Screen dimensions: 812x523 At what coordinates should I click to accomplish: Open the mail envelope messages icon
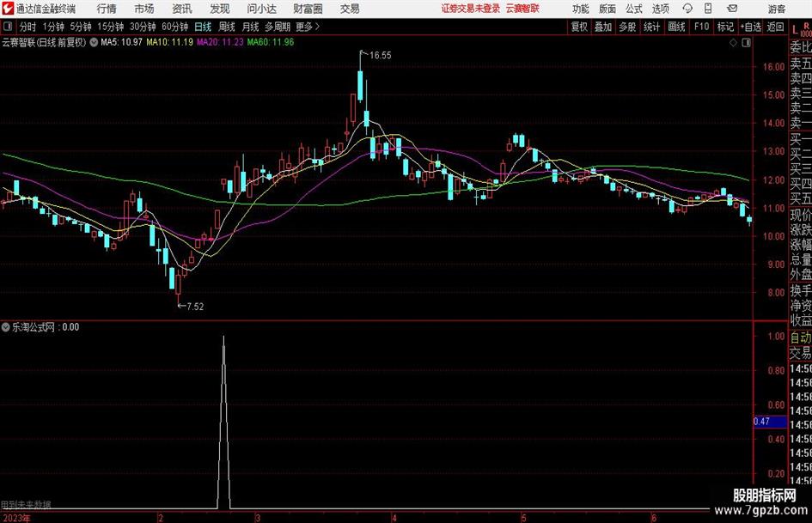[732, 9]
